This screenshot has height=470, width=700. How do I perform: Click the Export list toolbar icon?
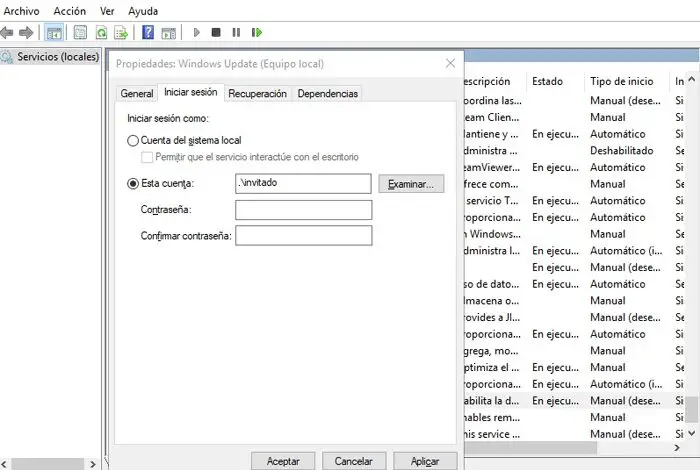point(121,33)
